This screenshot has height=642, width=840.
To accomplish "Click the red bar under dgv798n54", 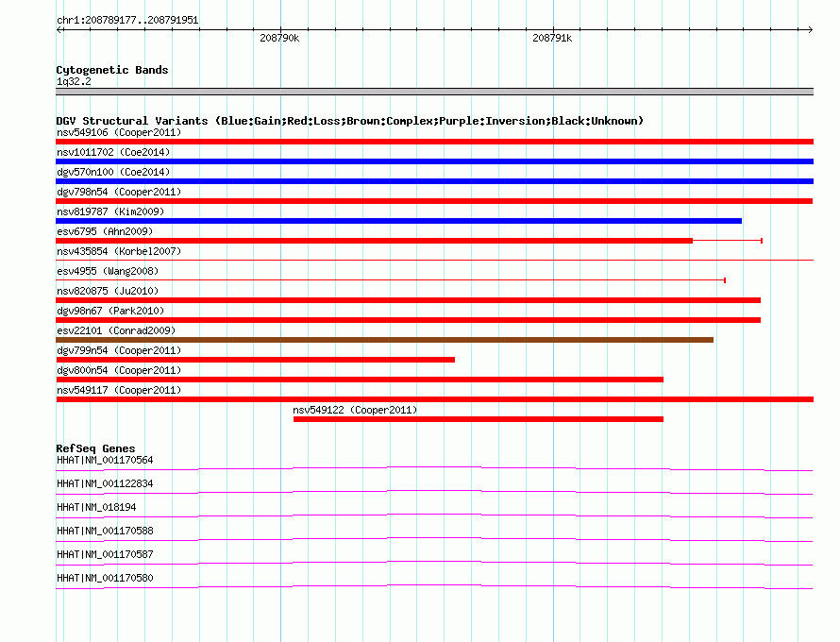I will pyautogui.click(x=434, y=201).
